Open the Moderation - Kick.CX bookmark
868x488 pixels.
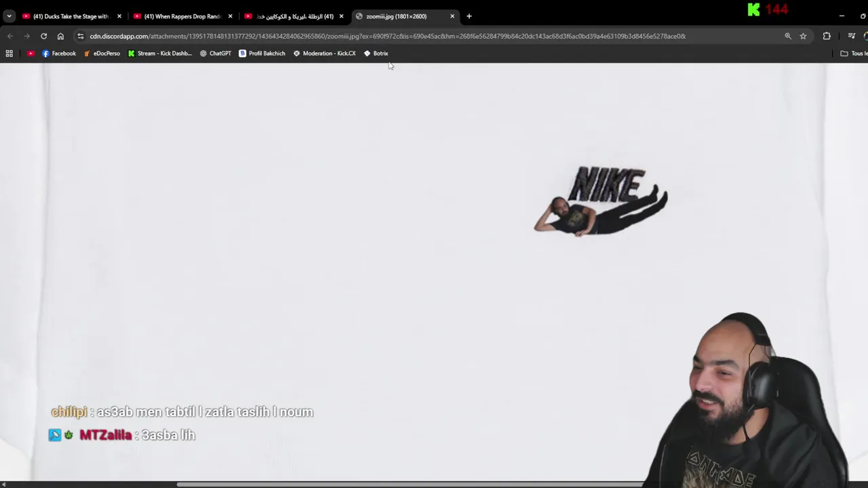click(x=324, y=53)
